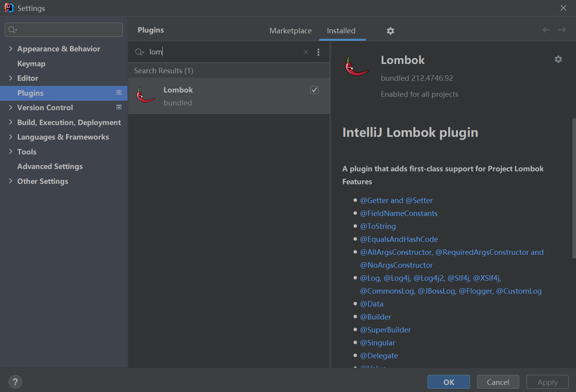Clear the plugin search text
This screenshot has width=576, height=392.
306,52
